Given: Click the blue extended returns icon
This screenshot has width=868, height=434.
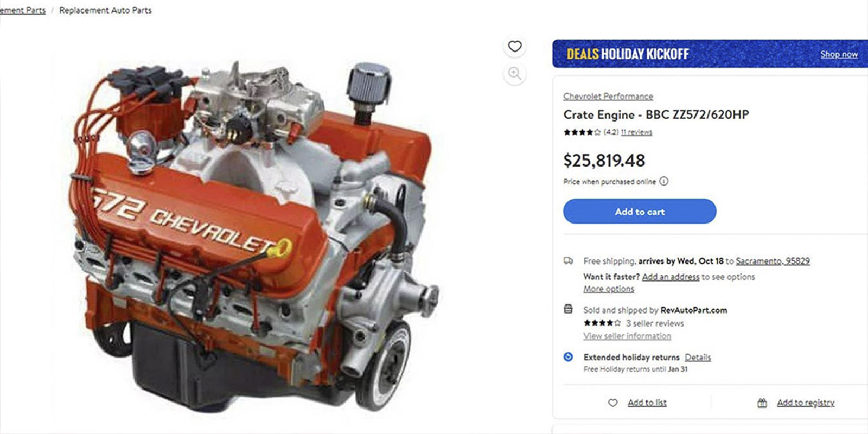Looking at the screenshot, I should [x=568, y=357].
